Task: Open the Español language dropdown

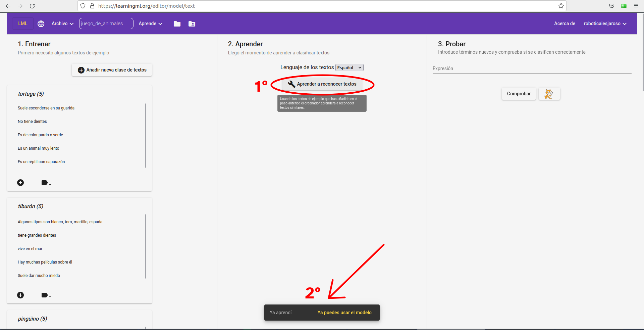Action: point(349,67)
